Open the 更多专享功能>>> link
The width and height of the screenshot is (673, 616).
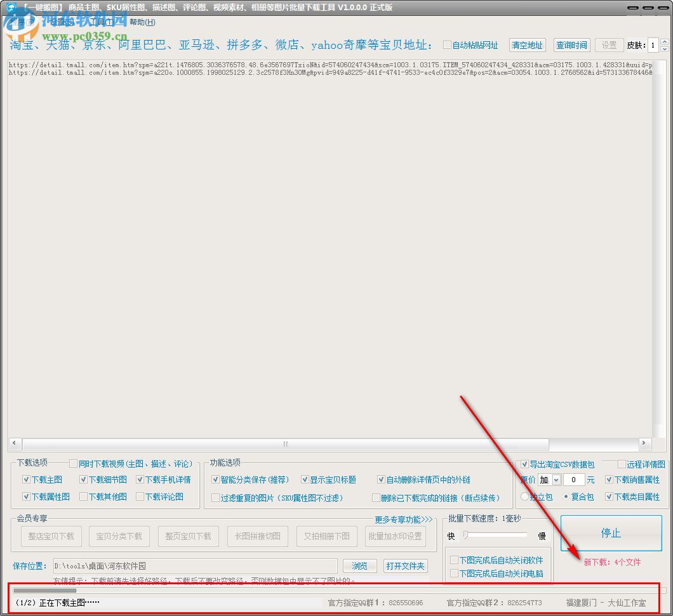pyautogui.click(x=403, y=520)
